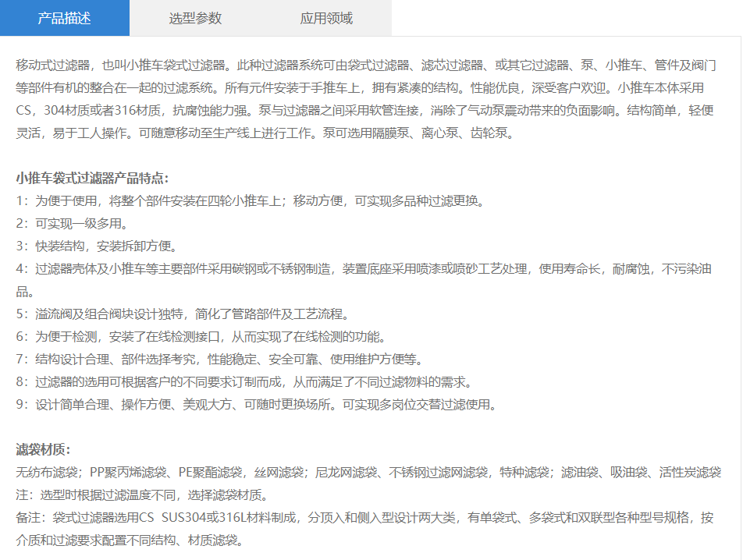
Task: Click feature line 4 about 碳钢或不锈钢制造
Action: pos(364,280)
